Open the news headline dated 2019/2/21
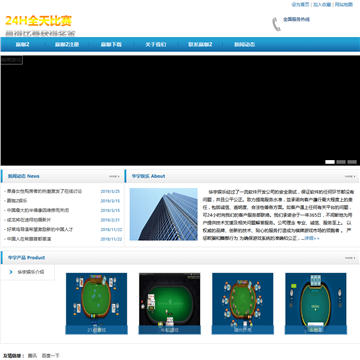Screen dimensions: 360x360 coord(29,220)
